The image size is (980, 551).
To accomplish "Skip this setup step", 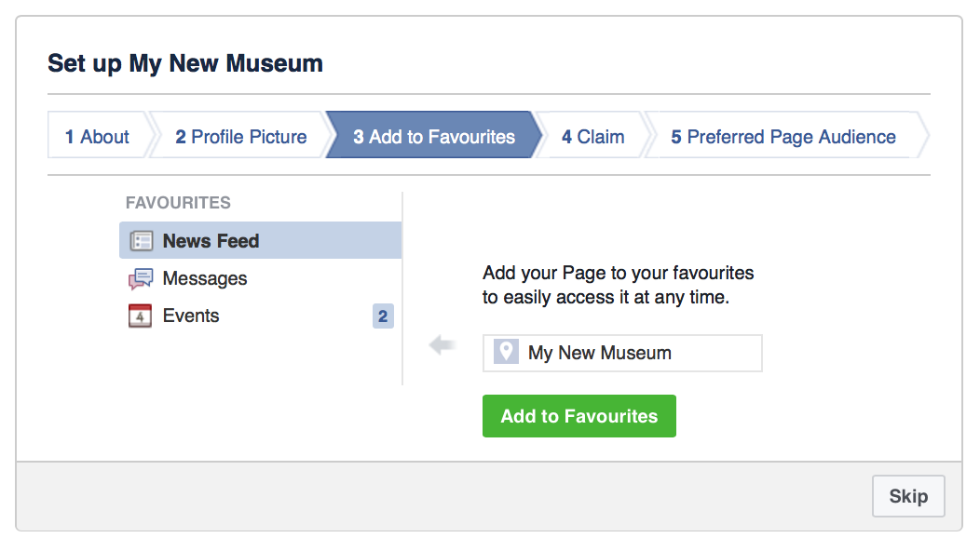I will [x=909, y=496].
